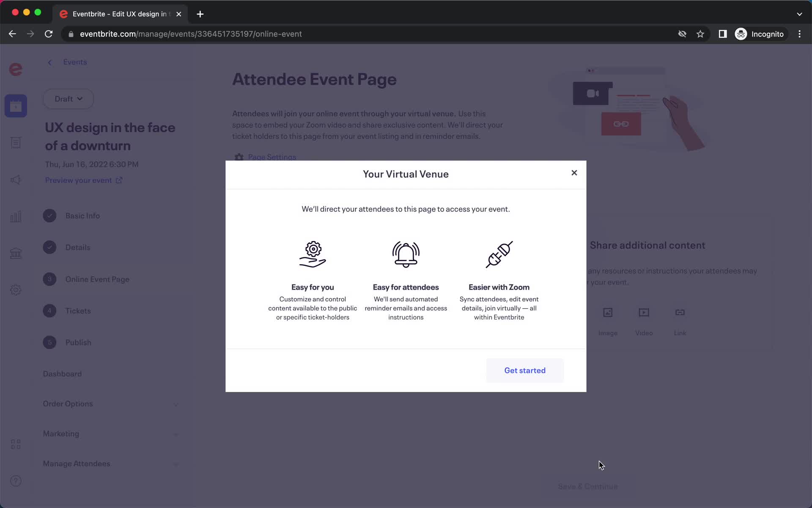Click the site lock icon in address bar

tap(71, 34)
